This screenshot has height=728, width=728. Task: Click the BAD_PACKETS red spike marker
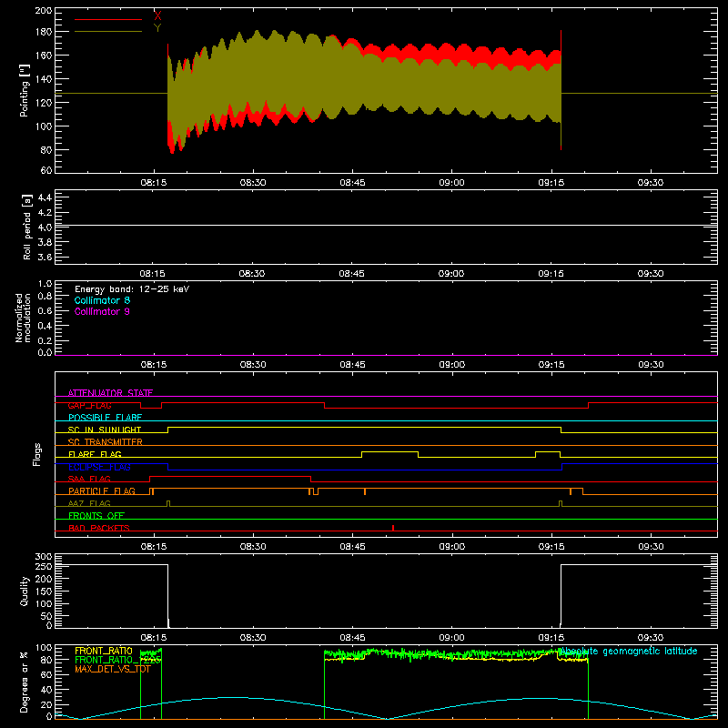pos(393,528)
